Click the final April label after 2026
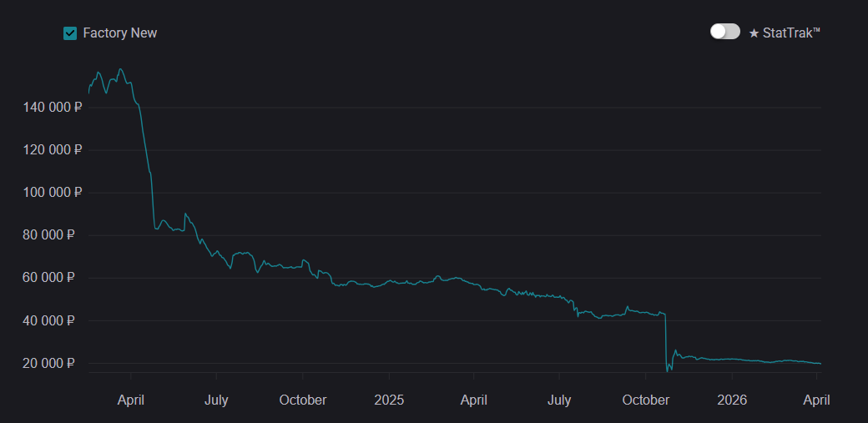Screen dimensions: 868x423 point(816,400)
